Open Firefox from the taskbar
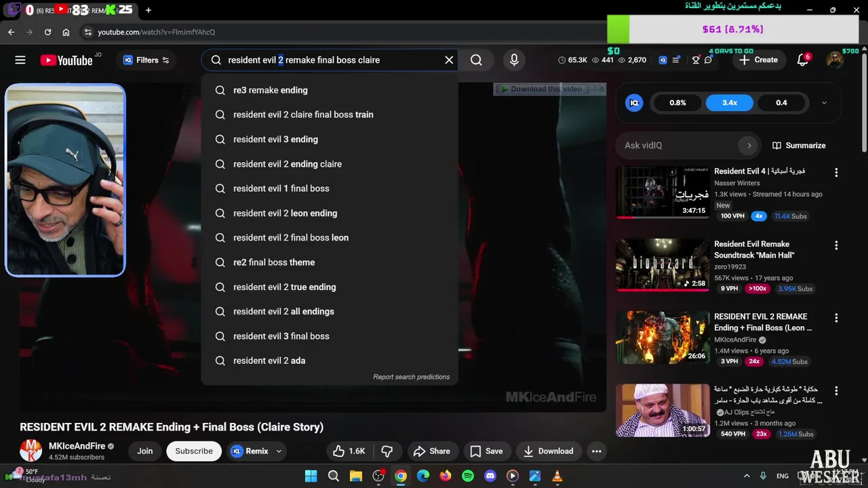 446,476
